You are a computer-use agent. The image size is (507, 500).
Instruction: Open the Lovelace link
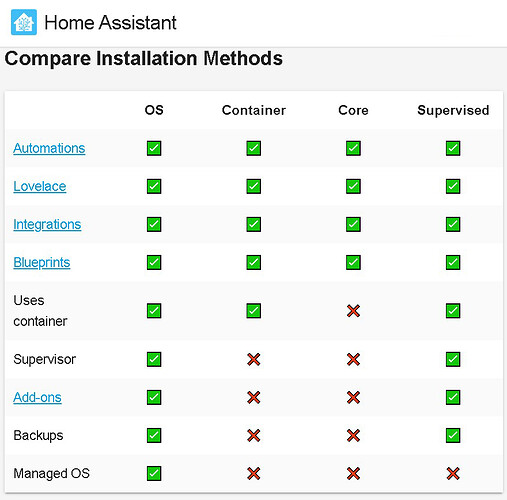(x=40, y=186)
